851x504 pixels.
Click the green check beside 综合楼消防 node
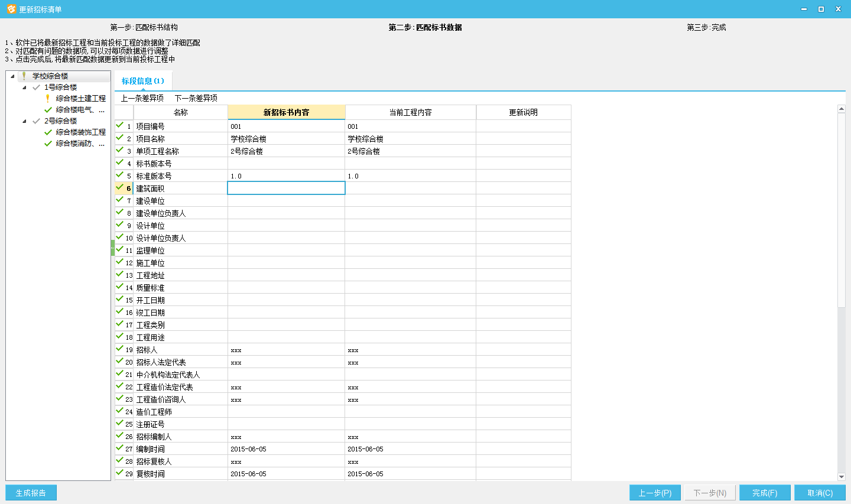[x=48, y=144]
